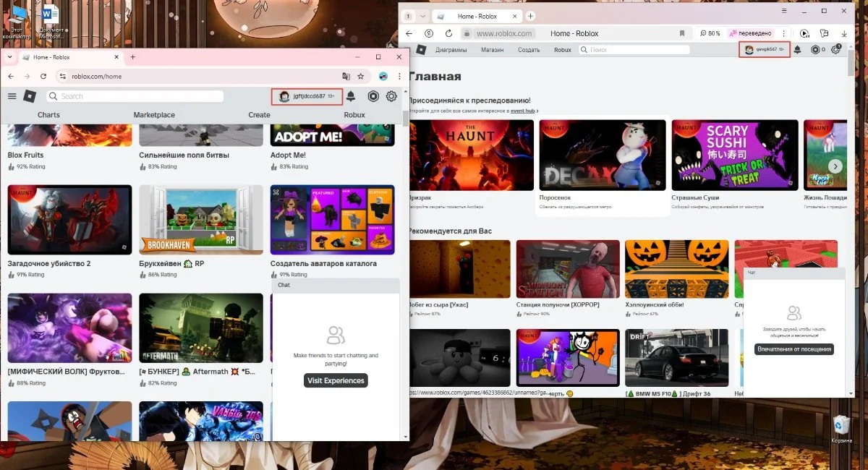Click Visit Experiences button in chat panel
The image size is (868, 470).
pyautogui.click(x=336, y=380)
